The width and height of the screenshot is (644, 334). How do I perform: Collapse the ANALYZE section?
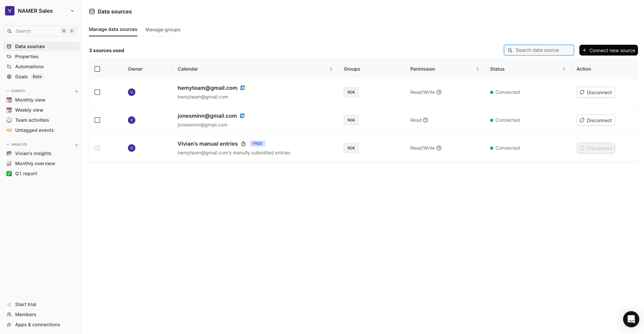tap(7, 144)
